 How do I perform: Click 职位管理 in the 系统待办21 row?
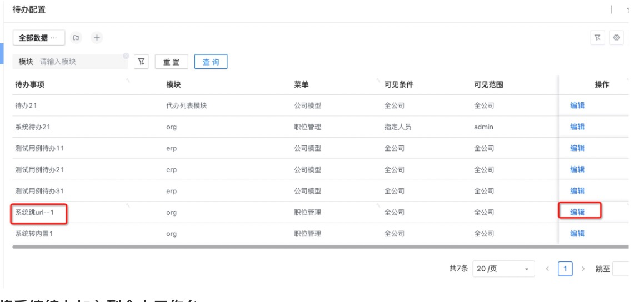(x=308, y=127)
